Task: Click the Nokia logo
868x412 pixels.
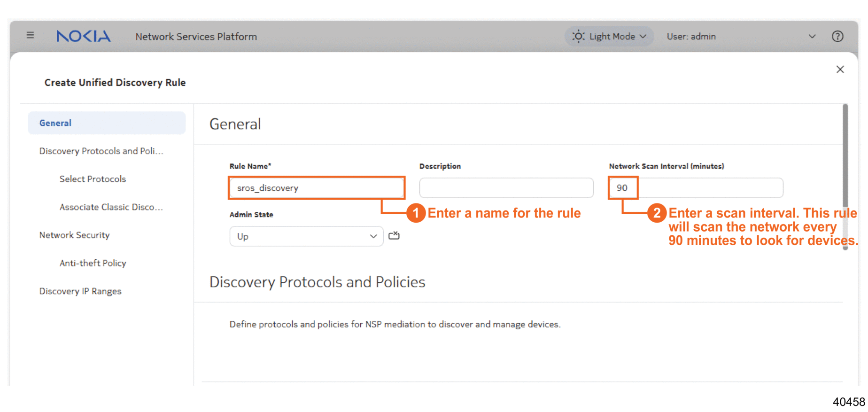Action: pos(84,36)
